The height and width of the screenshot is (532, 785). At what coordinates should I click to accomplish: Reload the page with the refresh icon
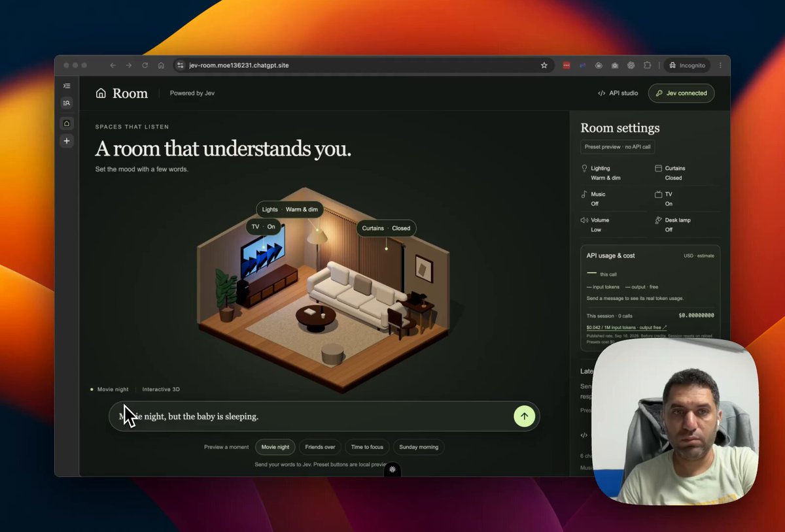point(145,65)
